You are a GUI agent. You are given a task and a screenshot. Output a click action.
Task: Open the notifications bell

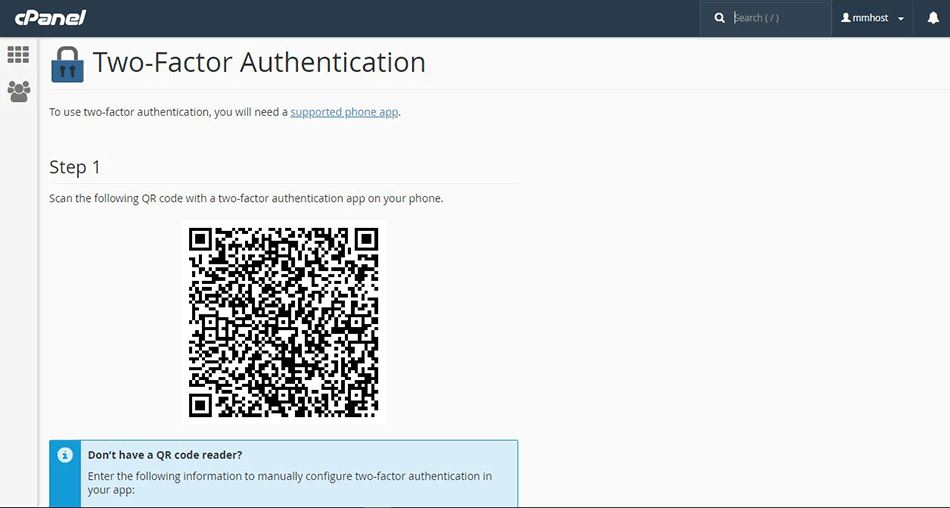933,18
